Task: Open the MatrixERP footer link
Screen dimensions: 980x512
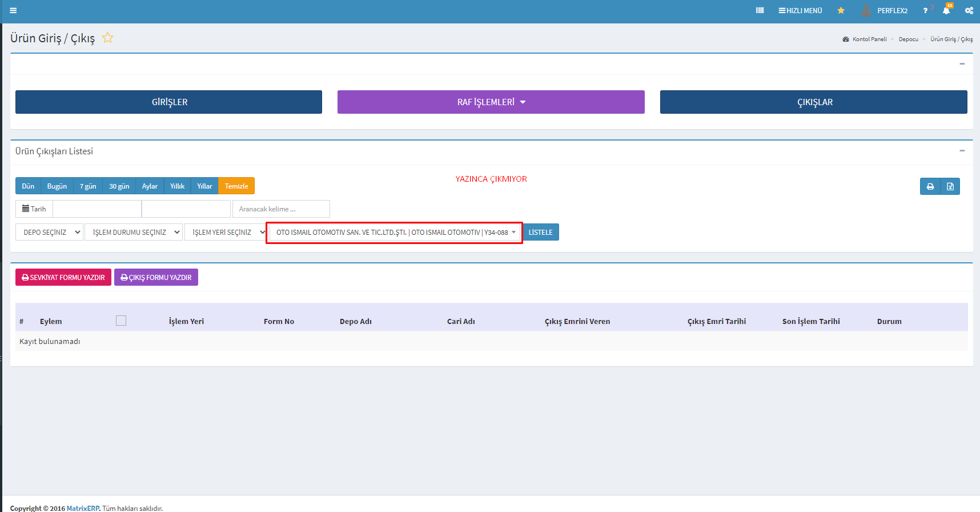Action: pyautogui.click(x=82, y=508)
